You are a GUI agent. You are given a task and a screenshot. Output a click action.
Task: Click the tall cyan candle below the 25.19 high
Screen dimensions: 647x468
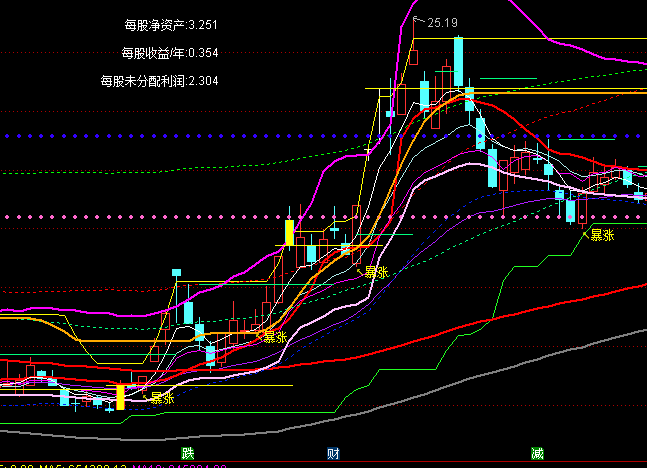coord(458,62)
